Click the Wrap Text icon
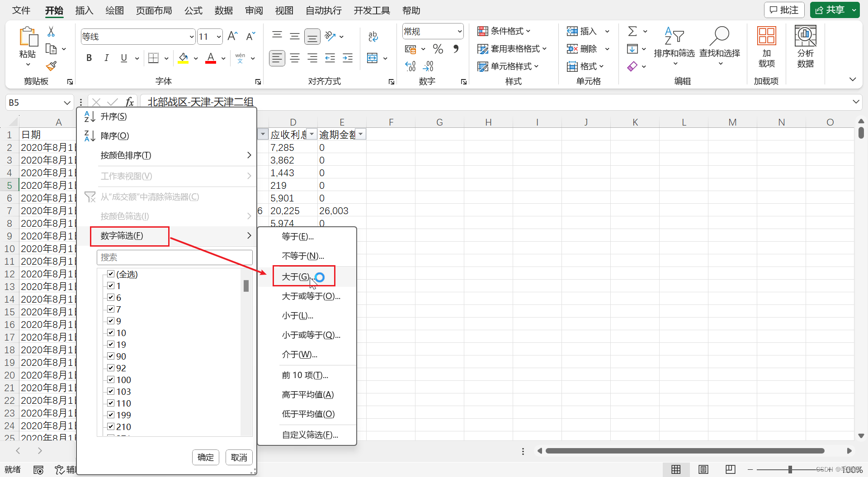 [x=373, y=37]
